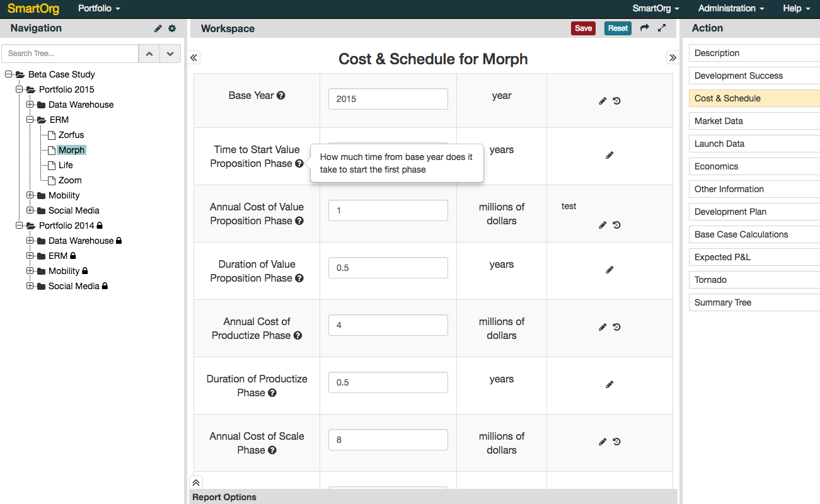
Task: Click the Search Tree input field
Action: (x=70, y=54)
